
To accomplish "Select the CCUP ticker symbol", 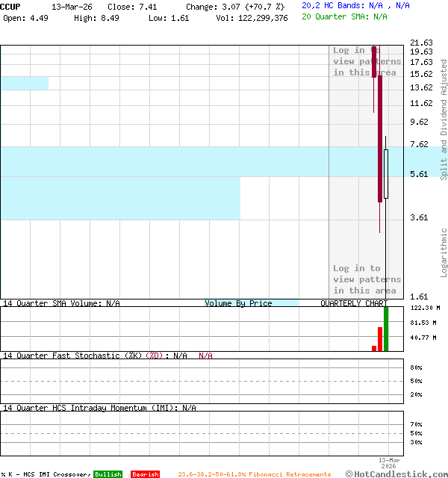I will 10,6.
